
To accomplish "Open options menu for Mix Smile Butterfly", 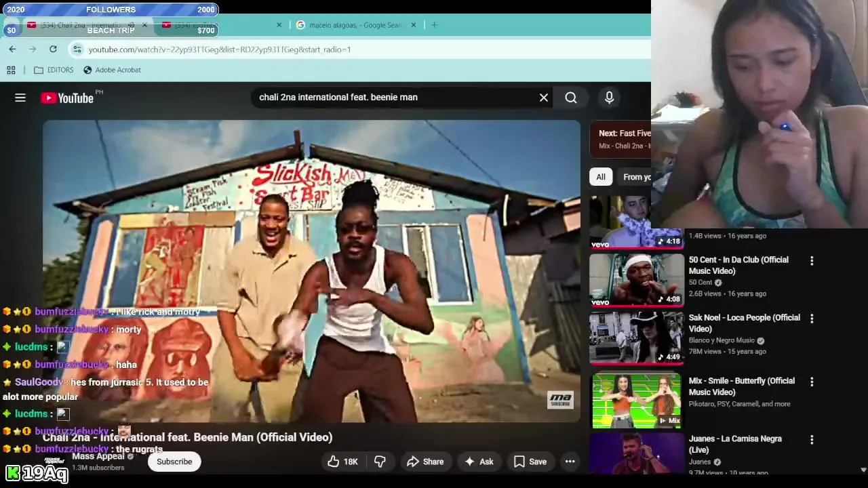I will 812,382.
